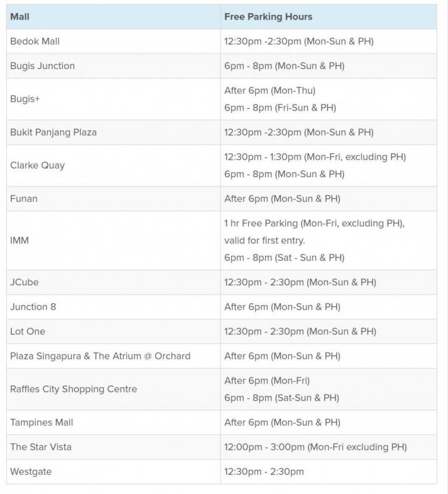Click the Bukit Panjang Plaza cell

pyautogui.click(x=53, y=132)
